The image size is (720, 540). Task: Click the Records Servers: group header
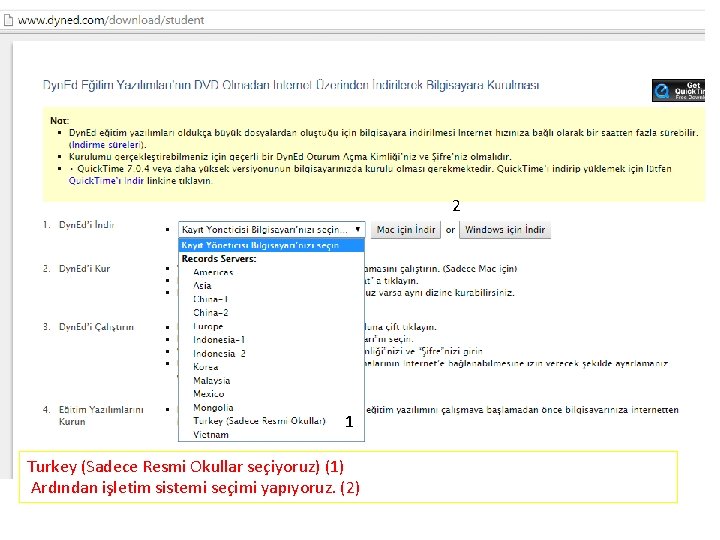click(219, 259)
